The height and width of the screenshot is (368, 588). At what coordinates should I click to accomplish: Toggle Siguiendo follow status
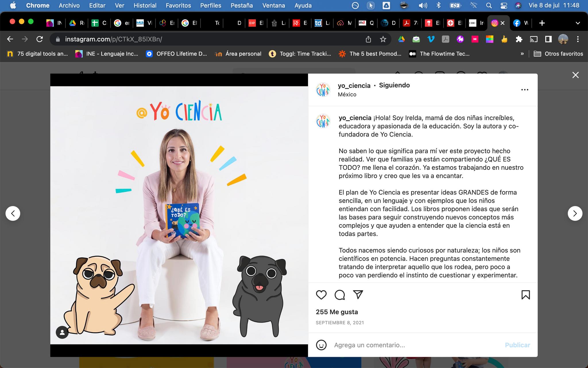point(394,85)
